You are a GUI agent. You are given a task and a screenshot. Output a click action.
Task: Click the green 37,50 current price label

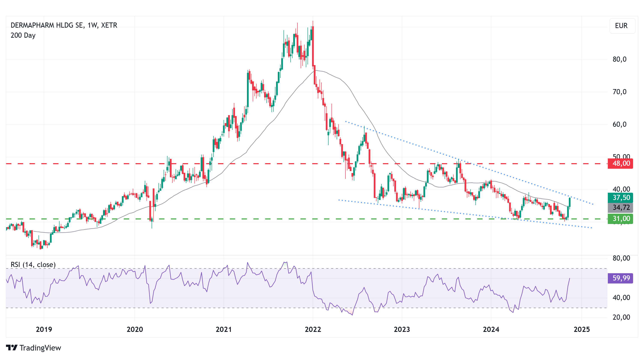(620, 198)
